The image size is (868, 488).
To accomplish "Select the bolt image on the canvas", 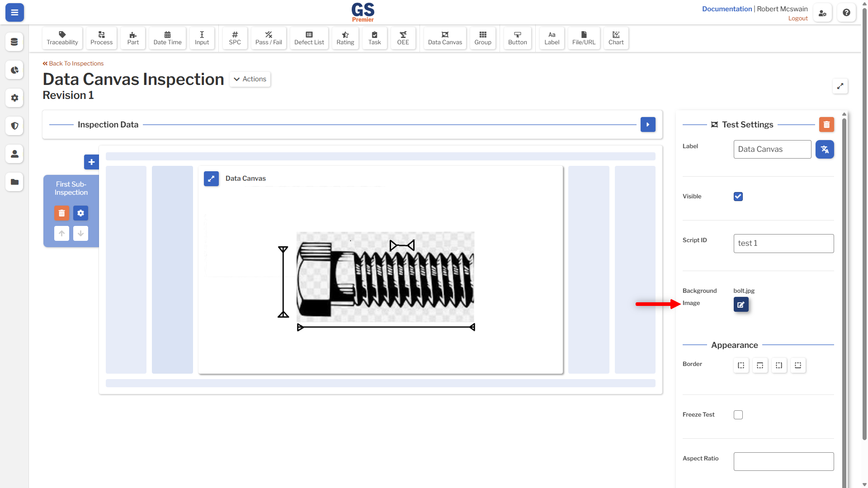I will (385, 277).
